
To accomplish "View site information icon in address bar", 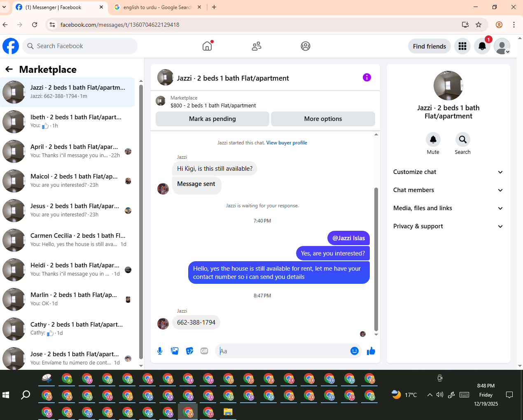I will click(52, 25).
